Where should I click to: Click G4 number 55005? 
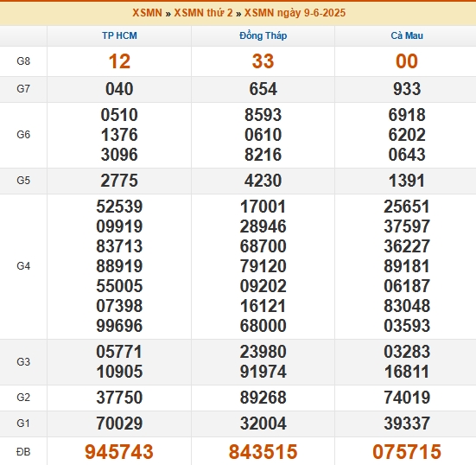[119, 286]
